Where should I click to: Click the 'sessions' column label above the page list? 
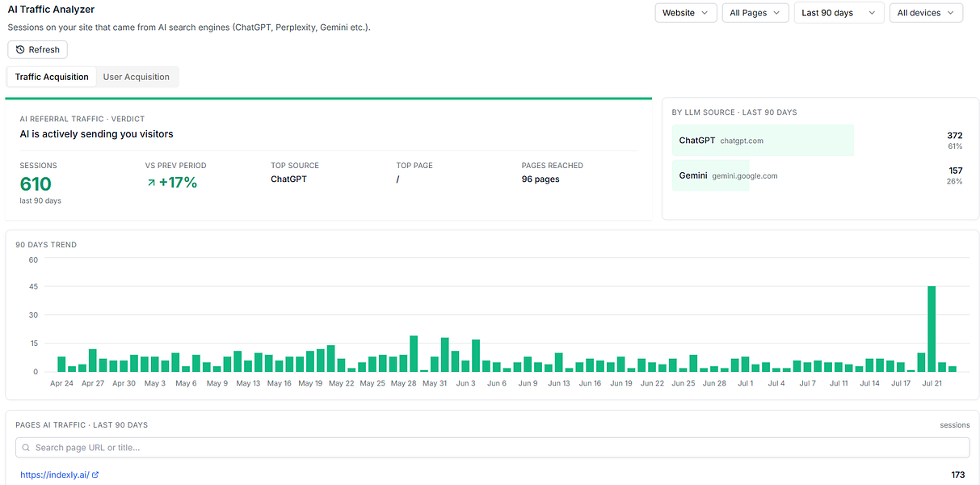point(954,424)
